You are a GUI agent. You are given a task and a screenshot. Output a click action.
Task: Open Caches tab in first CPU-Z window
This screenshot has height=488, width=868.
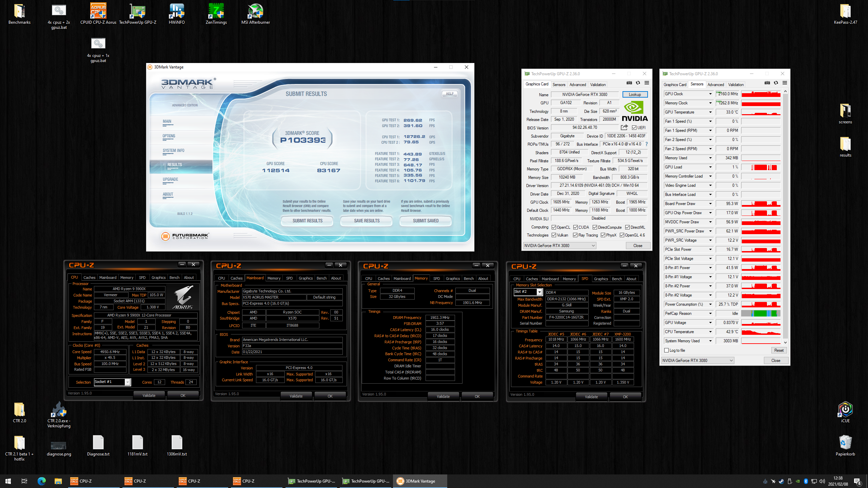click(89, 278)
